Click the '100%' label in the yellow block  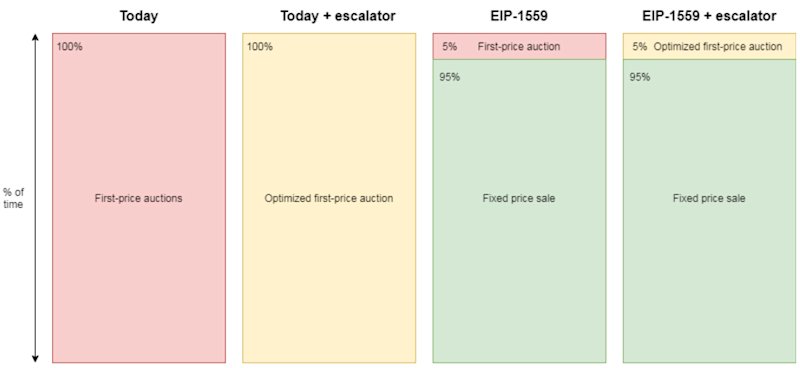(x=260, y=47)
